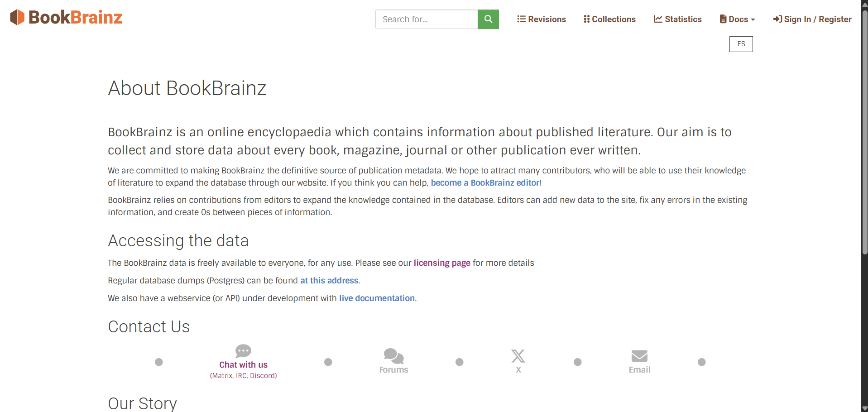The width and height of the screenshot is (868, 412).
Task: Open Collections in the navigation bar
Action: tap(609, 19)
